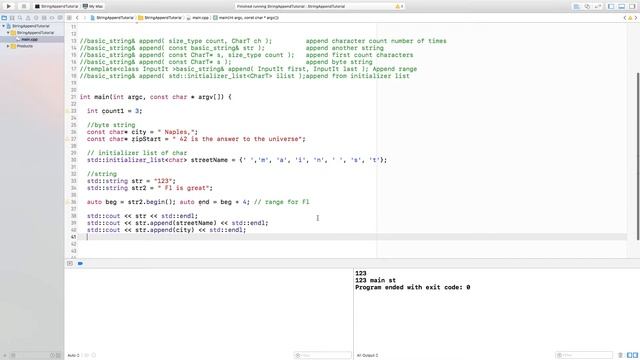The height and width of the screenshot is (360, 640).
Task: Show the Report navigator
Action: pos(60,18)
